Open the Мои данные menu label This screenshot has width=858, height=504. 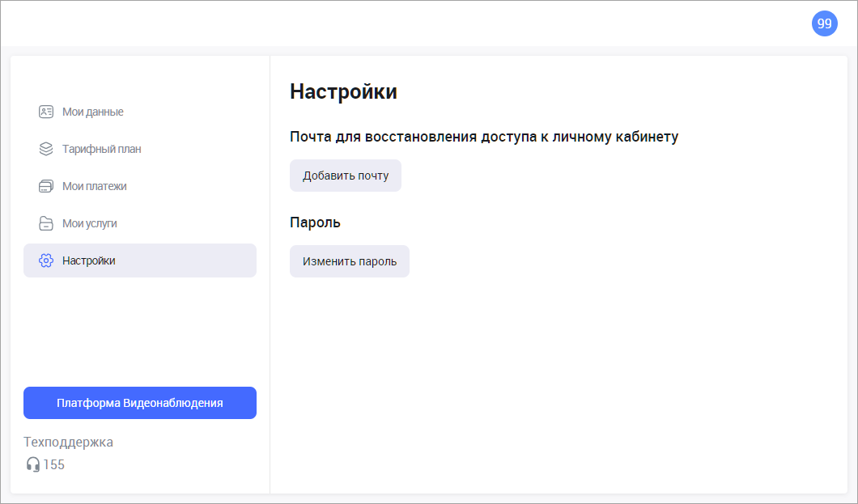(93, 112)
